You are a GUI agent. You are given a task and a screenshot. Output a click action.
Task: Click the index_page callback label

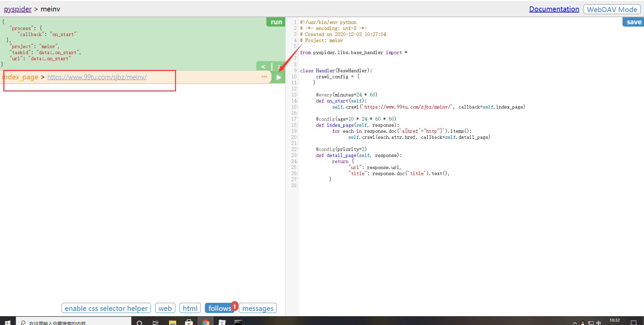(x=20, y=77)
